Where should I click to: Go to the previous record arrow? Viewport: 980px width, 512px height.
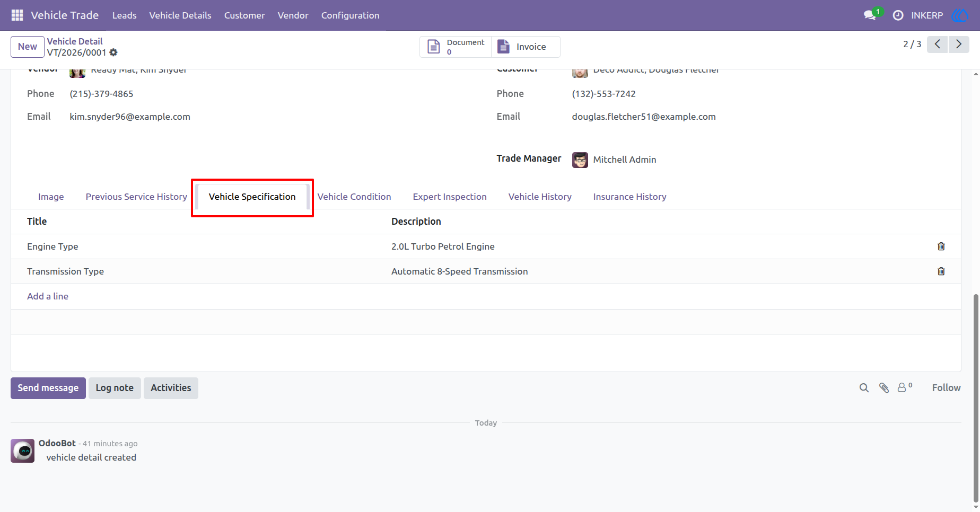(x=938, y=45)
